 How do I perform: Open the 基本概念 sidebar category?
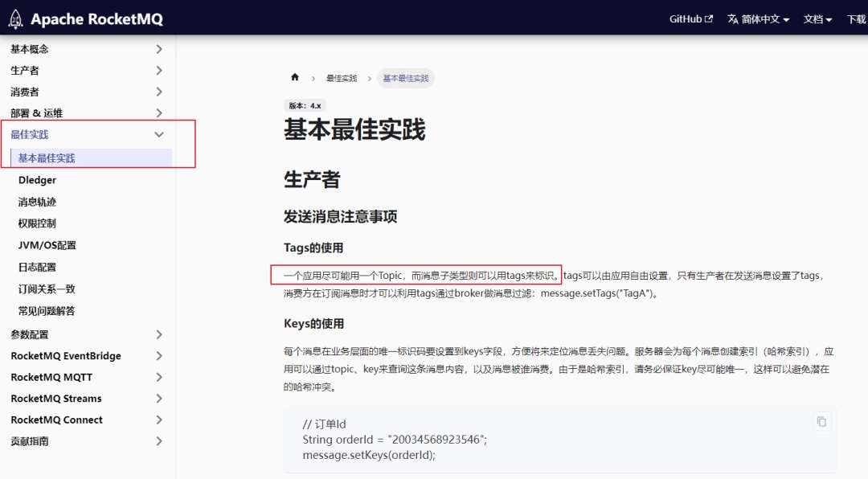point(30,49)
